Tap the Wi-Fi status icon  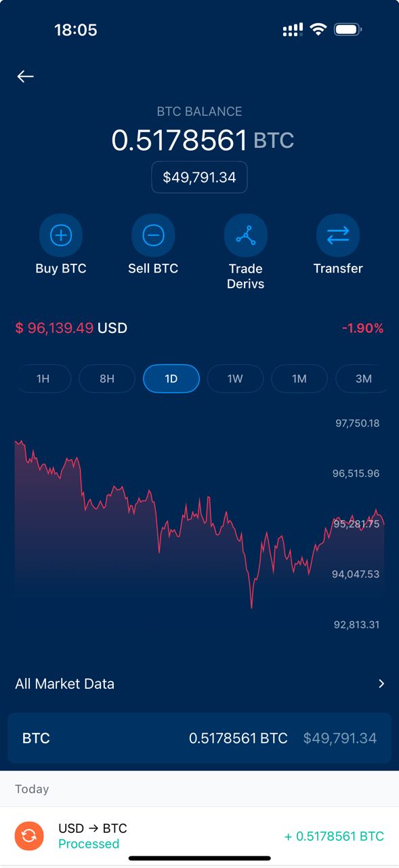tap(318, 29)
